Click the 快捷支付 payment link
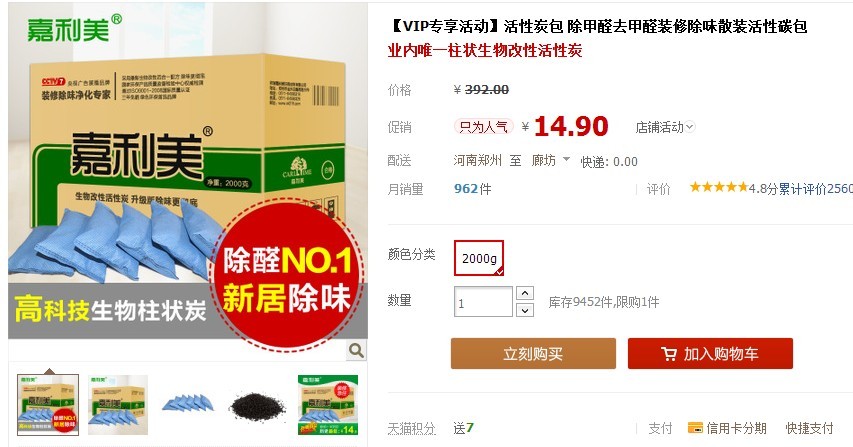853x447 pixels. (x=809, y=429)
